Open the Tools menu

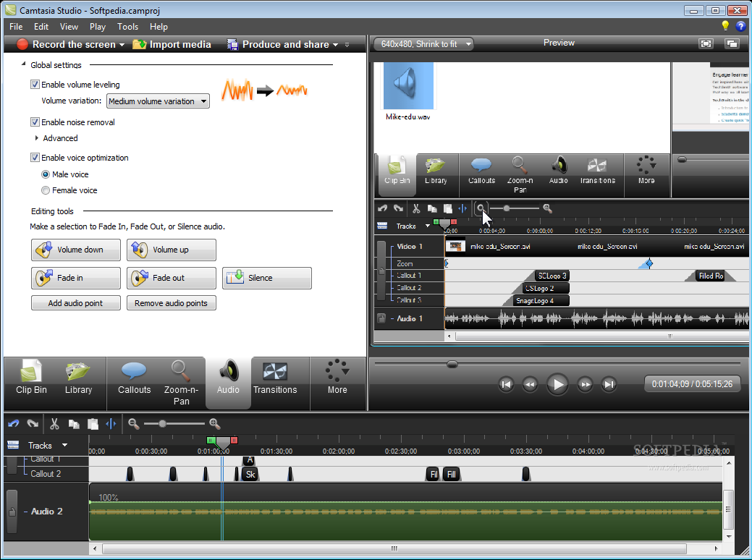[x=127, y=27]
